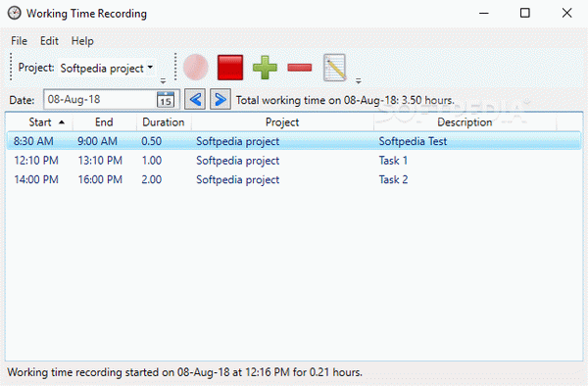
Task: Close the Working Time Recording window
Action: click(x=567, y=13)
